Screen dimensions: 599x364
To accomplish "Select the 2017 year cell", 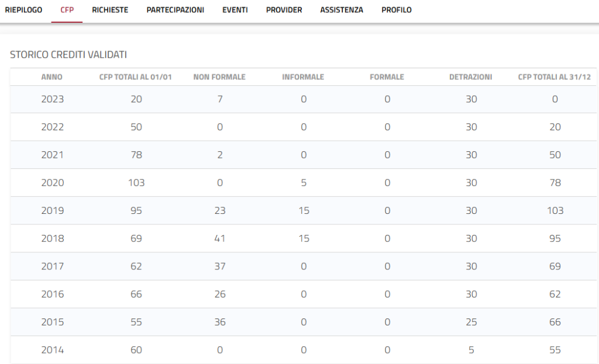I will (x=52, y=266).
